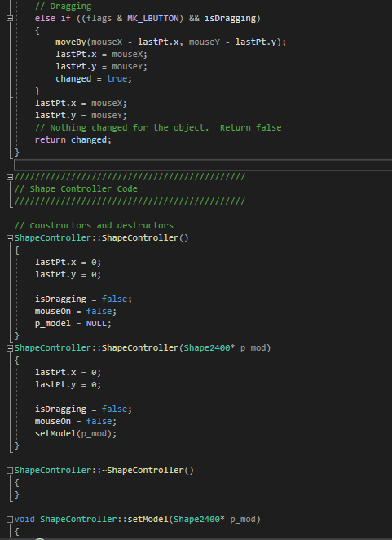Click the "else if" keywords
Viewport: 392px width, 540px height.
(53, 18)
